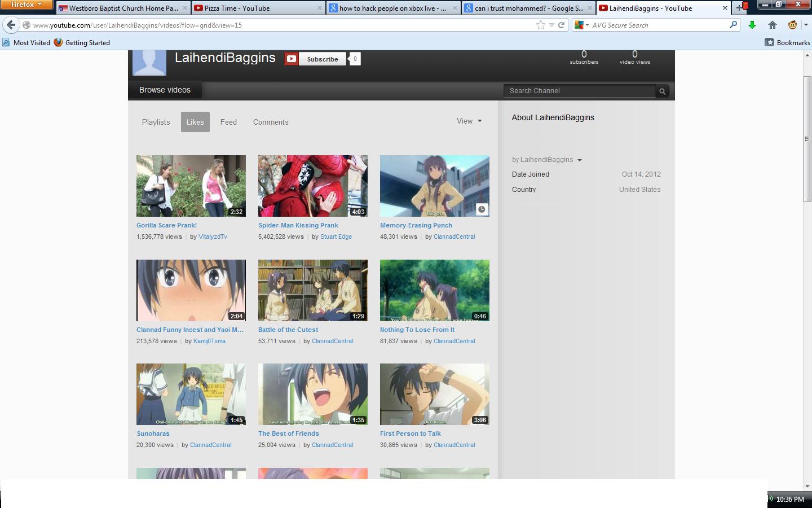Screen dimensions: 812x508
Task: Click the 10:36 PM taskbar clock
Action: pyautogui.click(x=790, y=499)
